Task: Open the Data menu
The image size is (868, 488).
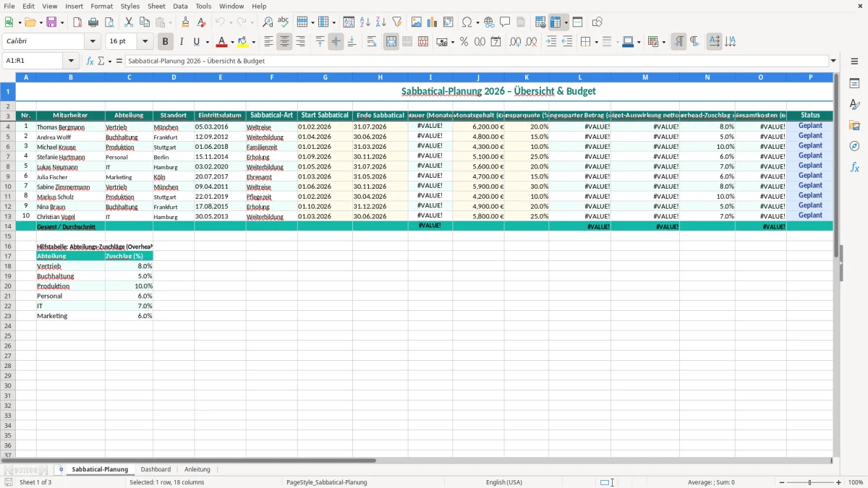Action: [x=180, y=6]
